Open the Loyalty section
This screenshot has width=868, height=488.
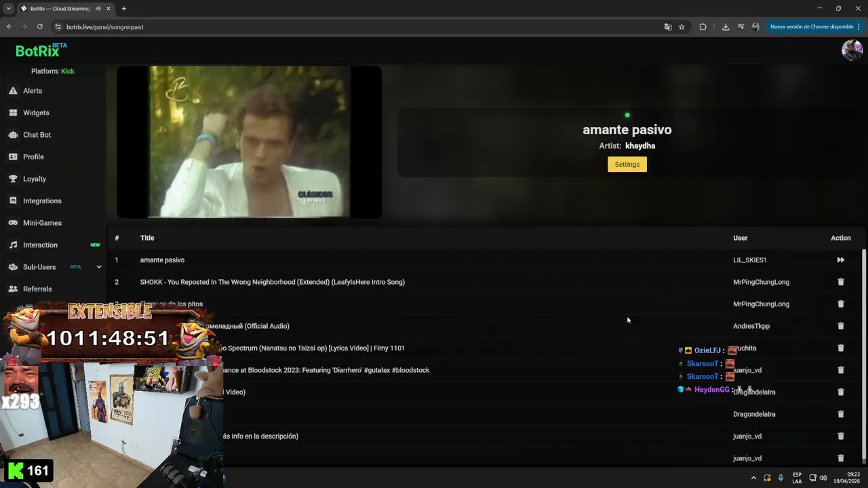tap(35, 179)
